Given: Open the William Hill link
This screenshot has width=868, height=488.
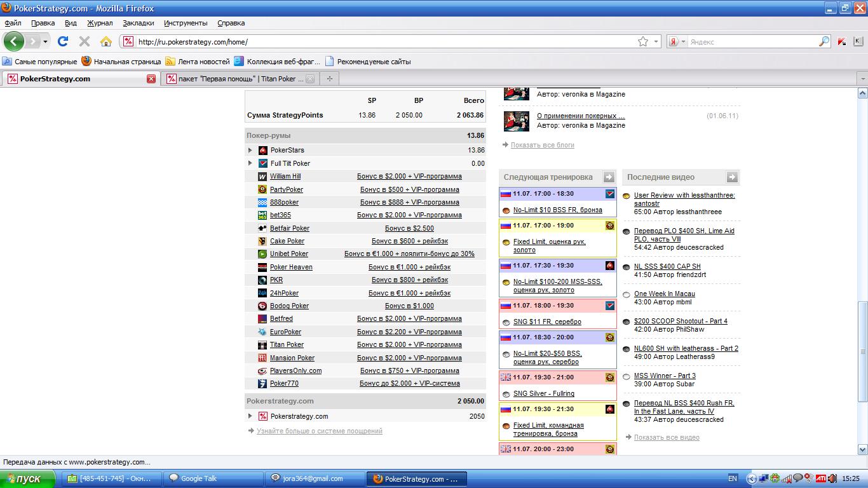Looking at the screenshot, I should 285,177.
